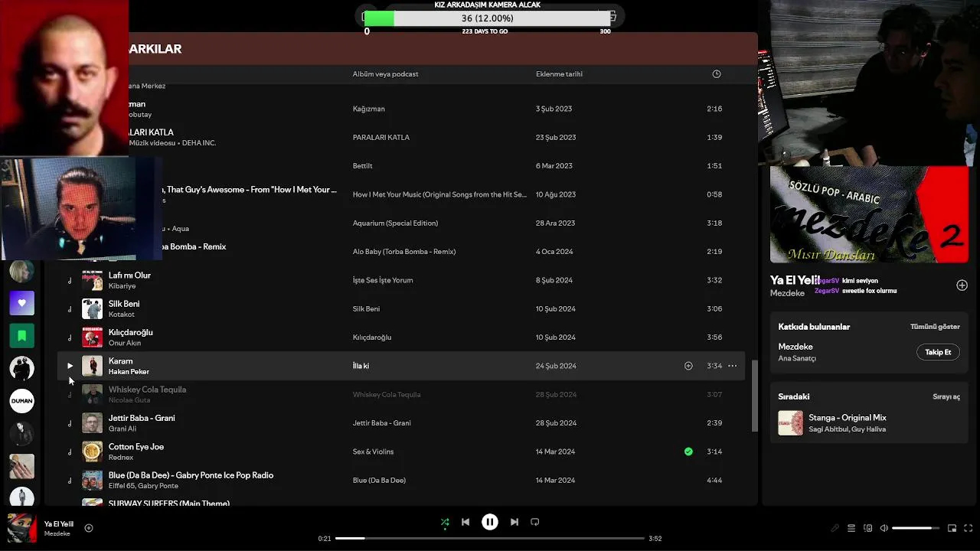The height and width of the screenshot is (551, 980).
Task: Open the Liked Songs heart icon in library
Action: [x=21, y=303]
